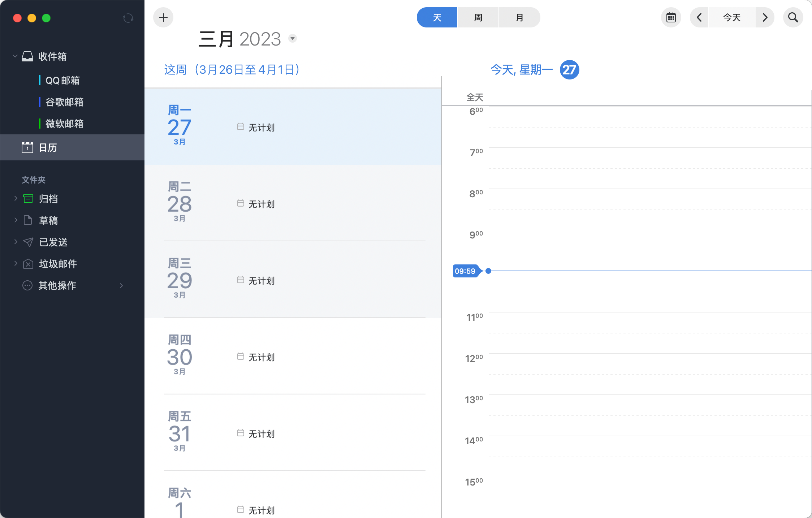Open search with magnifier icon

[x=793, y=17]
